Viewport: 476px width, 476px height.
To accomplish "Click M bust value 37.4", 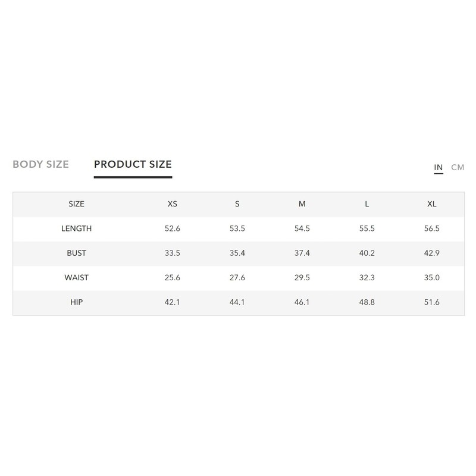I will pos(302,253).
